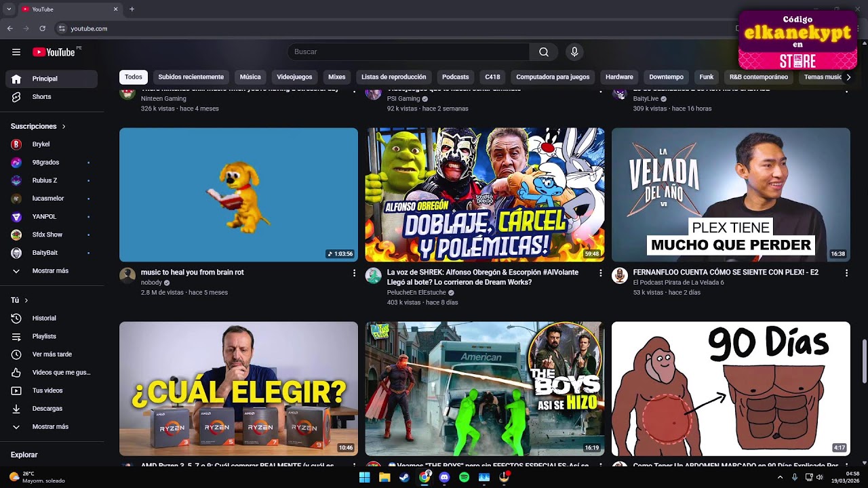Viewport: 868px width, 488px height.
Task: Open the browser tab search dropdown
Action: pyautogui.click(x=9, y=9)
